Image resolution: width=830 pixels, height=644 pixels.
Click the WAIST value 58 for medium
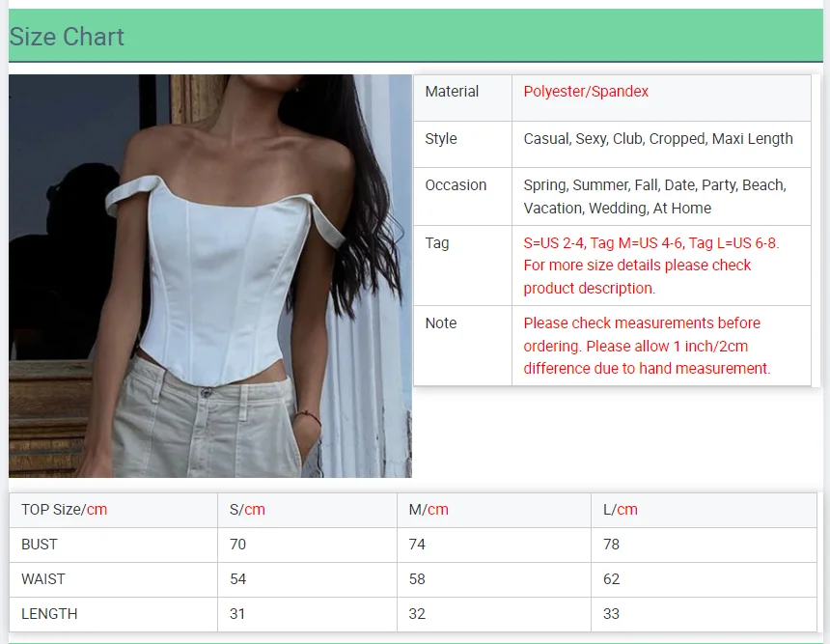click(417, 579)
